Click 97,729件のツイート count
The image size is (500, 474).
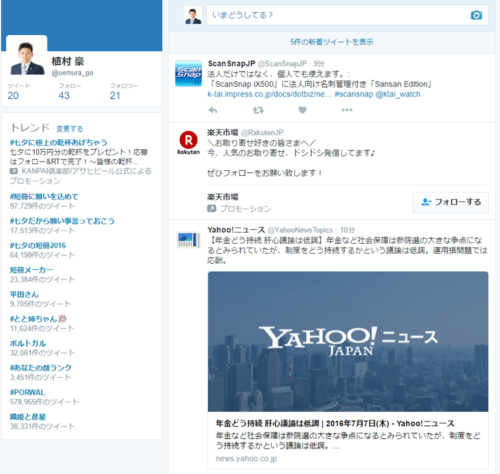(42, 206)
